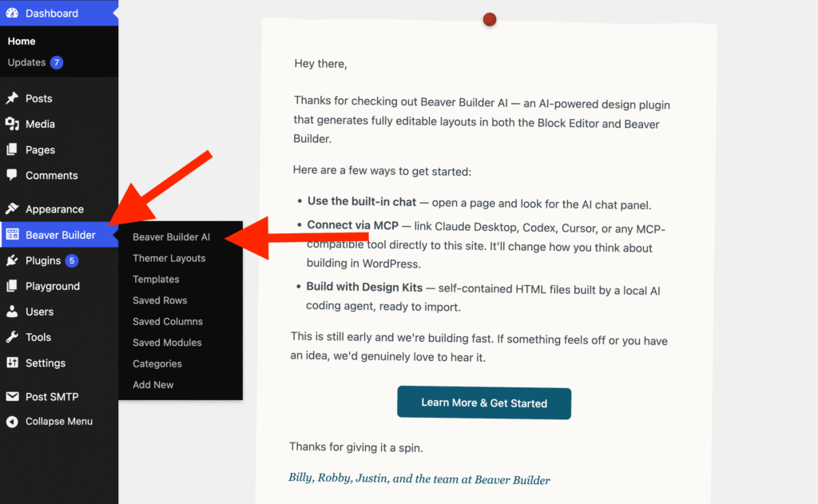Screen dimensions: 818x504
Task: Click the Plugins plug icon
Action: point(12,260)
